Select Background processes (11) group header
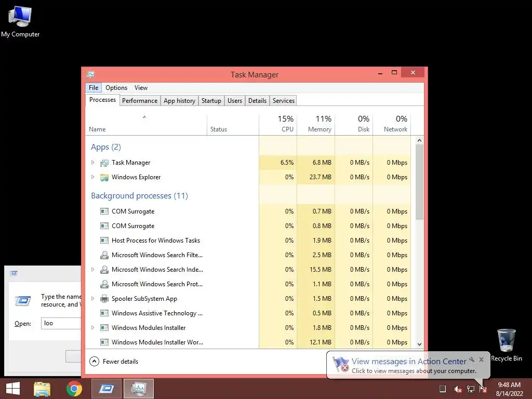This screenshot has width=532, height=399. click(139, 196)
